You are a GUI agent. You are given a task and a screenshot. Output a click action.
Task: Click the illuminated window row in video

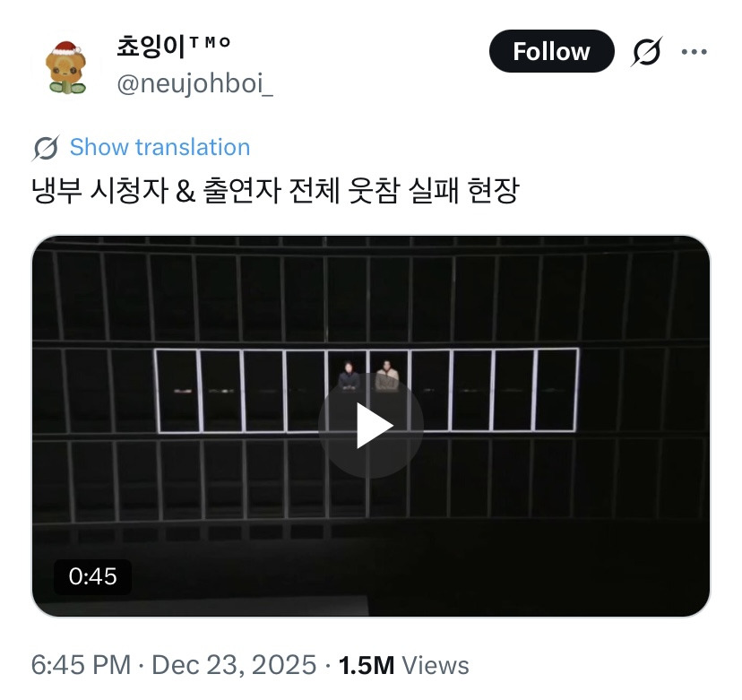point(367,391)
